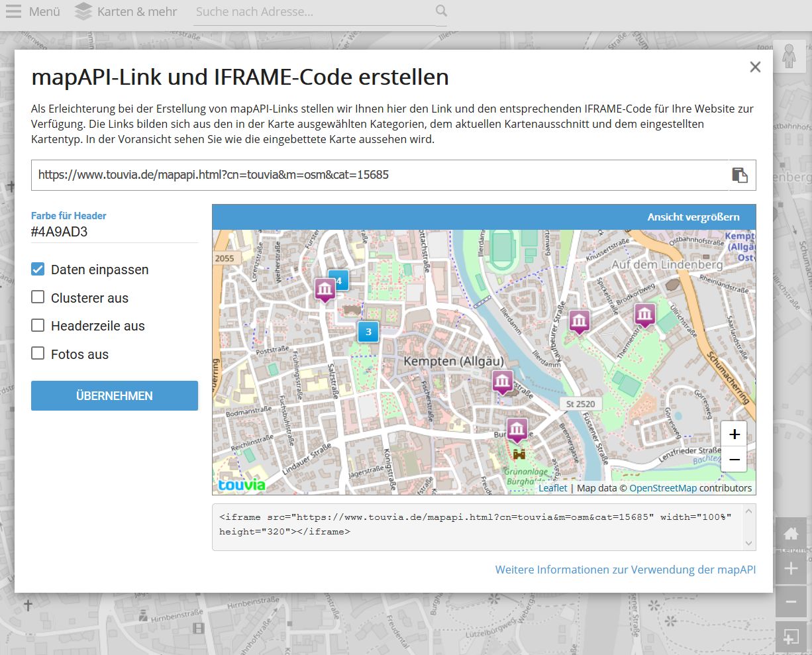Close the mapAPI dialog with X

pos(755,67)
